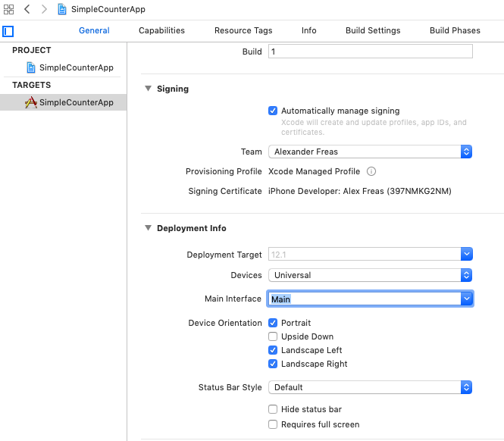Viewport: 504px width, 441px height.
Task: Enable Requires full screen checkbox
Action: click(x=273, y=424)
